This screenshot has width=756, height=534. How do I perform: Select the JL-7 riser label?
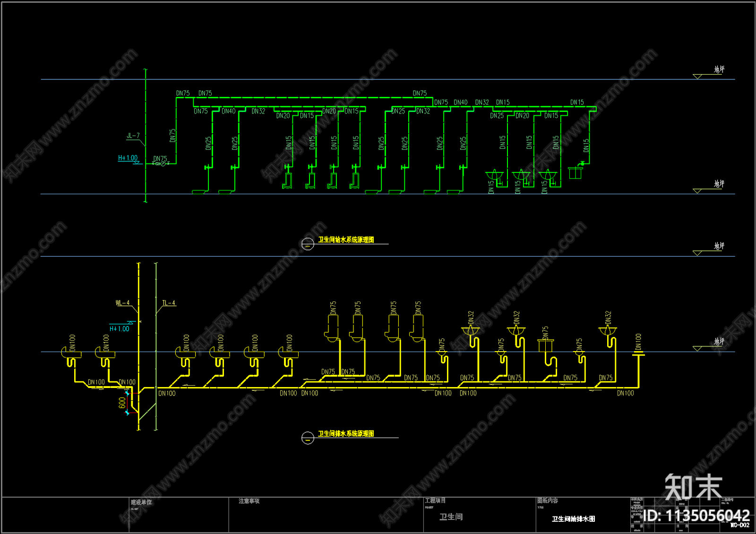(x=133, y=136)
